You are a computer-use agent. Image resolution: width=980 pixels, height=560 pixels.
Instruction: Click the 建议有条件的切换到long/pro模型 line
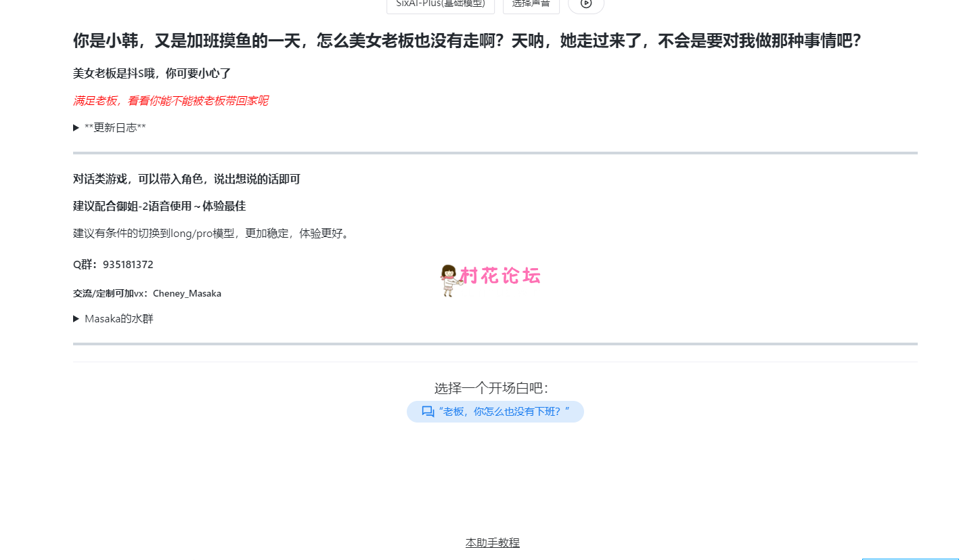[x=211, y=234]
